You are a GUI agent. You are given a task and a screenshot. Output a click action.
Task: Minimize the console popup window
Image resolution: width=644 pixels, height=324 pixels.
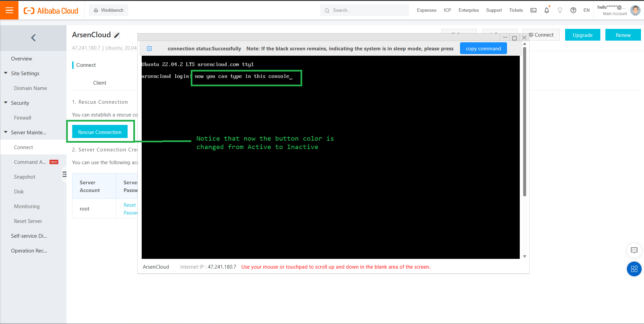(x=505, y=38)
